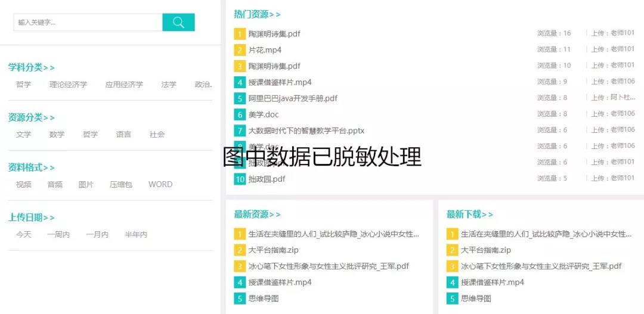Screen dimensions: 644x314
Task: Choose 半年内 upload date filter
Action: pyautogui.click(x=136, y=235)
